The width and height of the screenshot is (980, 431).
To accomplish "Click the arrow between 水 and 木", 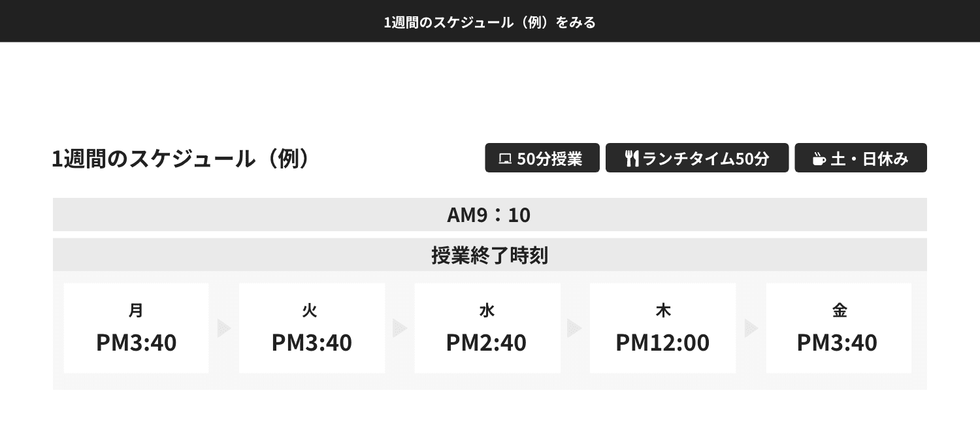I will click(575, 328).
